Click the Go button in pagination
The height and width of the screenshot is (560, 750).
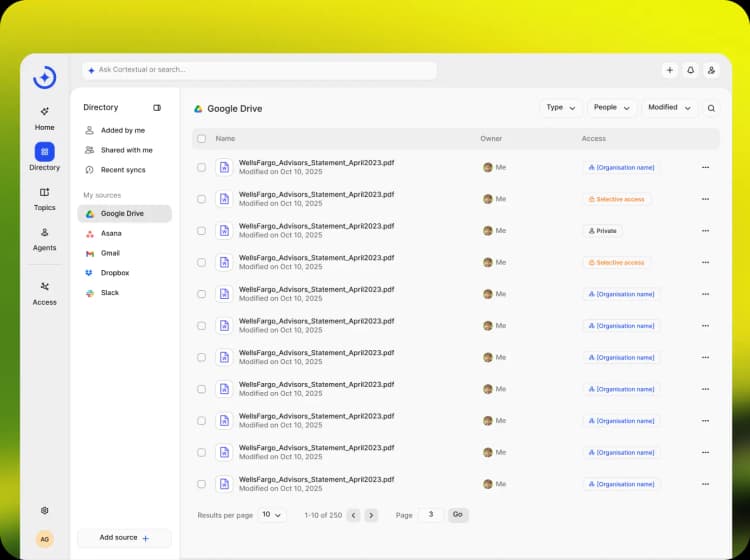458,515
